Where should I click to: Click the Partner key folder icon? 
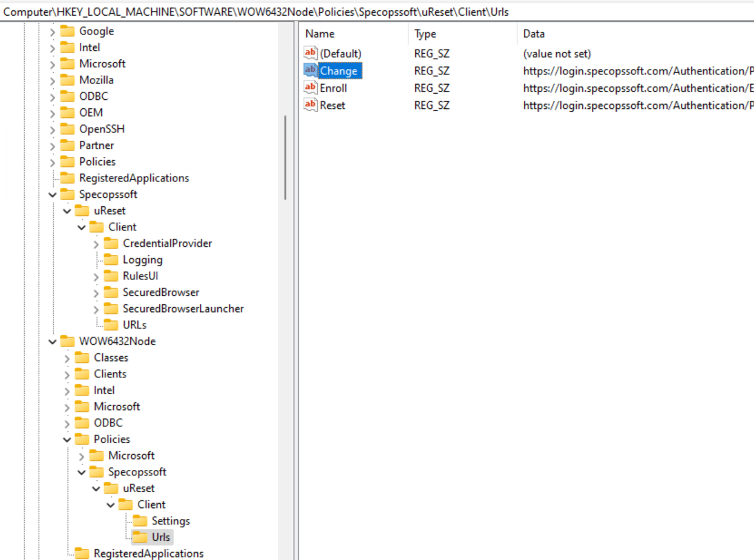pos(67,145)
